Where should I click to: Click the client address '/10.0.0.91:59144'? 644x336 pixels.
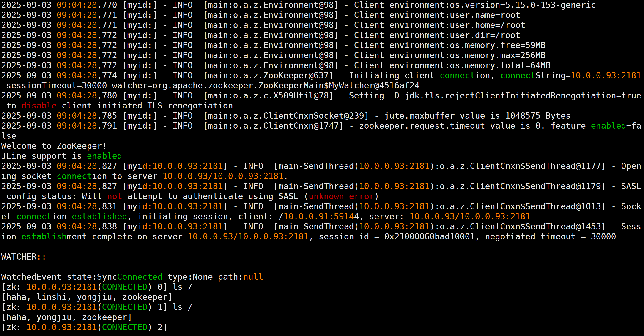319,216
